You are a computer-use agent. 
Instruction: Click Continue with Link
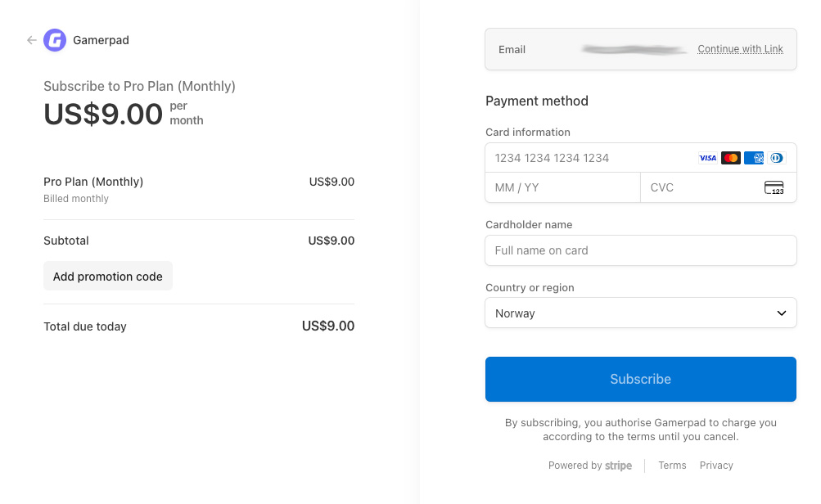click(740, 49)
